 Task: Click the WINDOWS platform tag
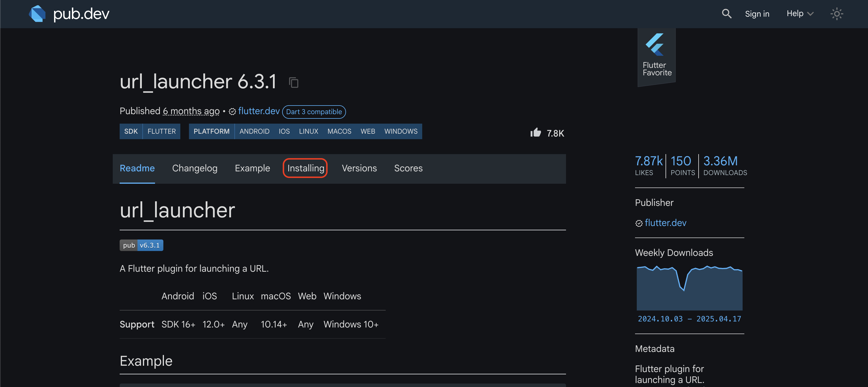pos(400,131)
